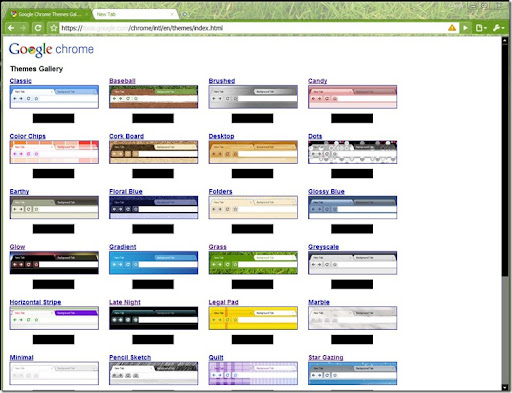This screenshot has width=512, height=393.
Task: Open the Earthy theme link
Action: coord(19,191)
